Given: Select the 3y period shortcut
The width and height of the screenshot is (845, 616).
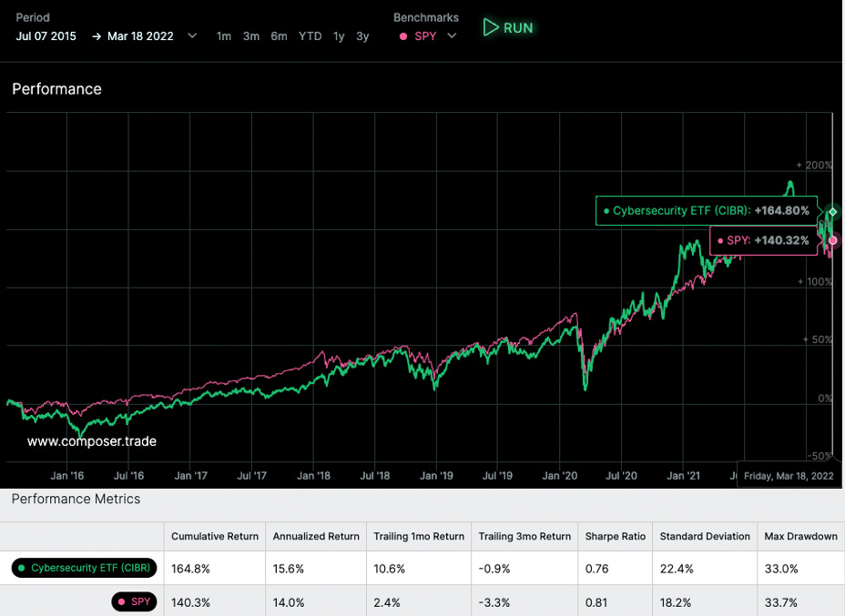Looking at the screenshot, I should 362,36.
